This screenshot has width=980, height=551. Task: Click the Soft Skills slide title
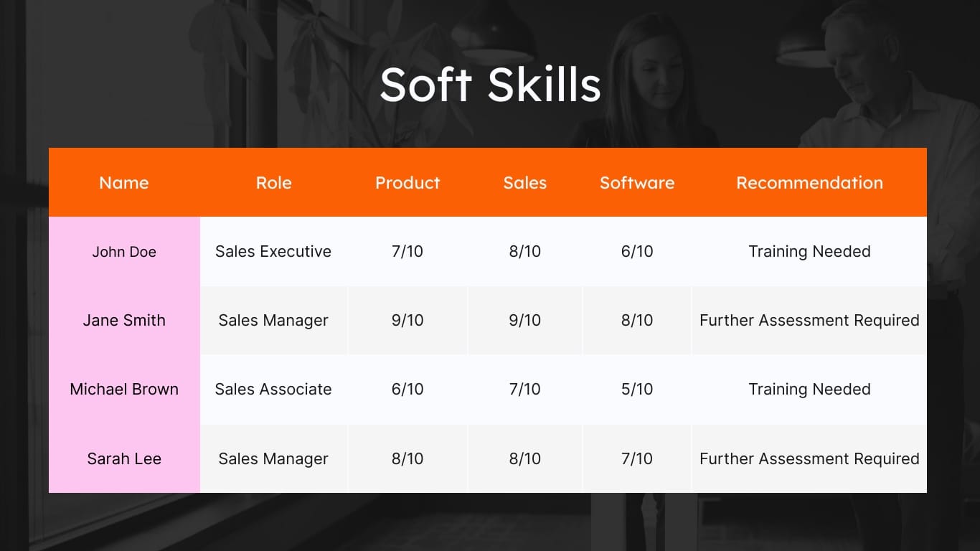(490, 84)
